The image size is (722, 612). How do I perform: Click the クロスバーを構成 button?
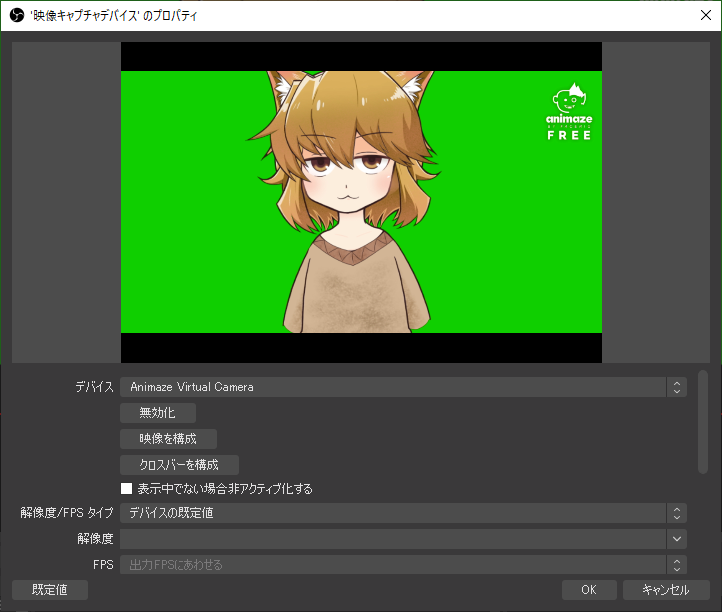(180, 465)
